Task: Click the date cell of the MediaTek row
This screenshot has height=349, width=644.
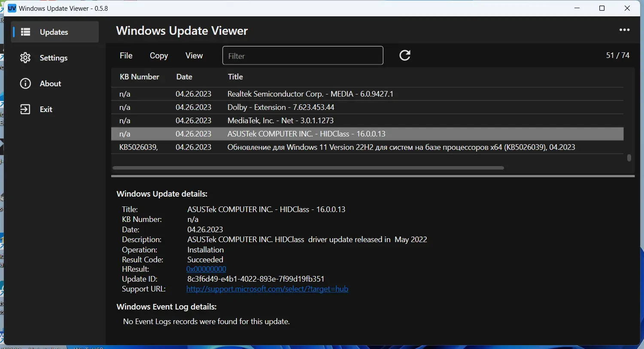Action: click(x=194, y=121)
